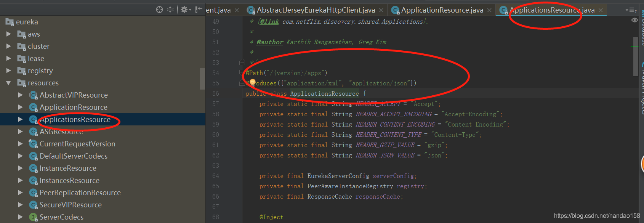Toggle the fold marker at line 54
Screen dimensions: 644x223
[x=242, y=72]
